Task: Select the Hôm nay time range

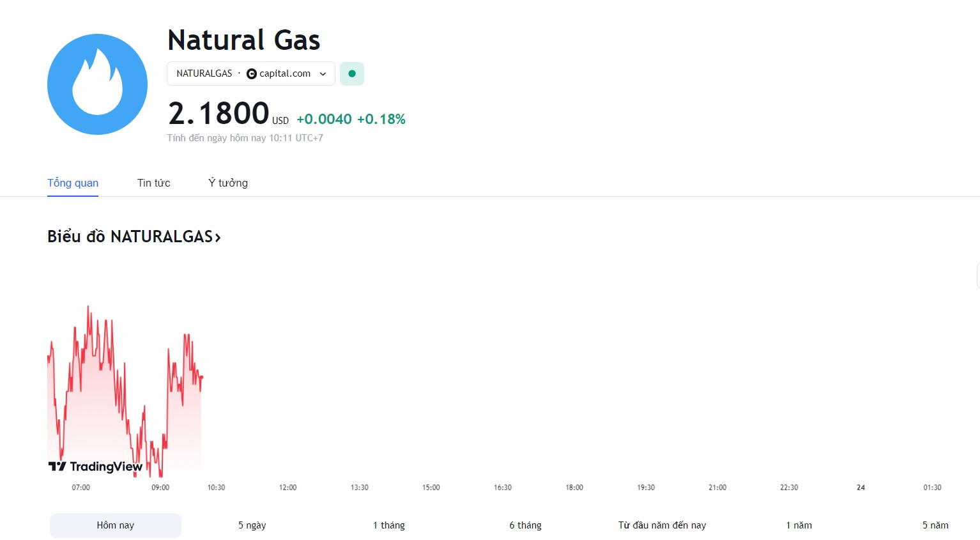Action: [x=116, y=525]
